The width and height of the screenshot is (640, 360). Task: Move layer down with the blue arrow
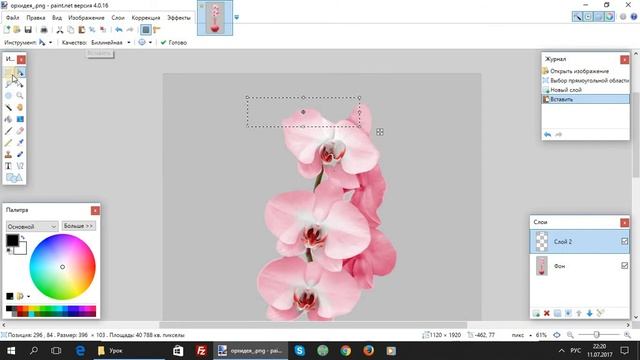tap(589, 313)
